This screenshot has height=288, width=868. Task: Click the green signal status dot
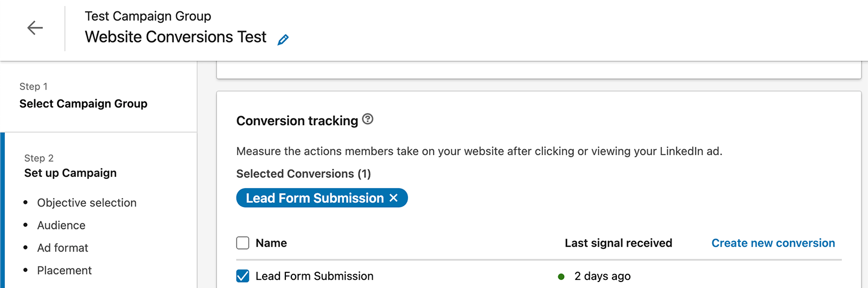click(561, 277)
